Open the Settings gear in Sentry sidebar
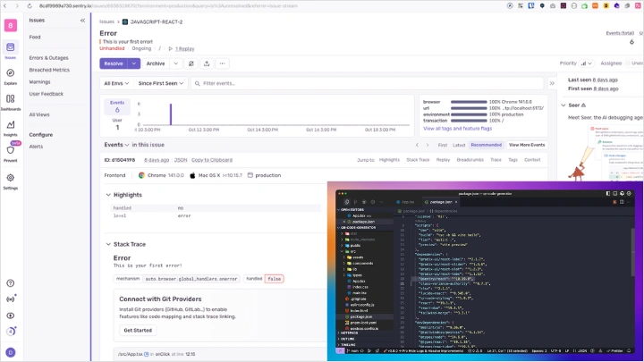This screenshot has height=362, width=644. 10,178
